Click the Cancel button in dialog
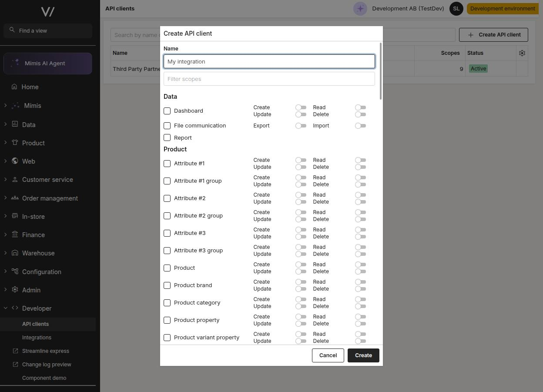The image size is (543, 392). [328, 355]
